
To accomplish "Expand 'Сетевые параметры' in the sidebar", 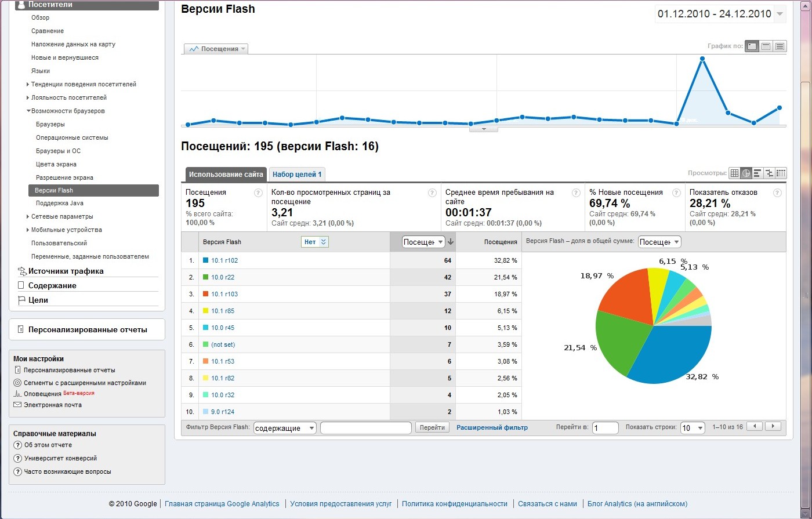I will (28, 217).
